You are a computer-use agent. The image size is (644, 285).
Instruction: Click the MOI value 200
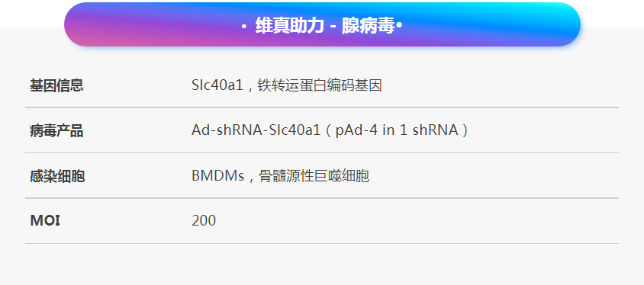point(204,221)
